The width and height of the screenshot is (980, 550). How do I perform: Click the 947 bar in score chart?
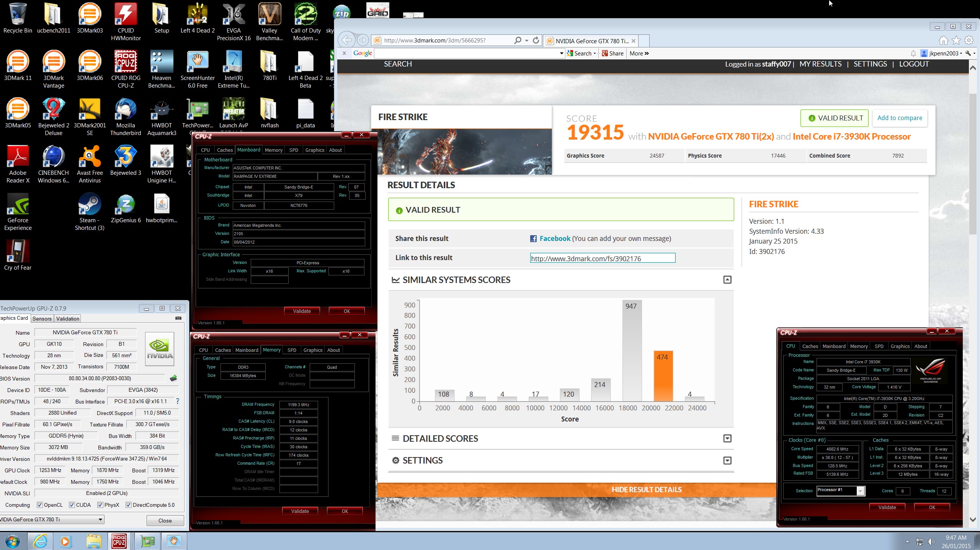pos(631,350)
